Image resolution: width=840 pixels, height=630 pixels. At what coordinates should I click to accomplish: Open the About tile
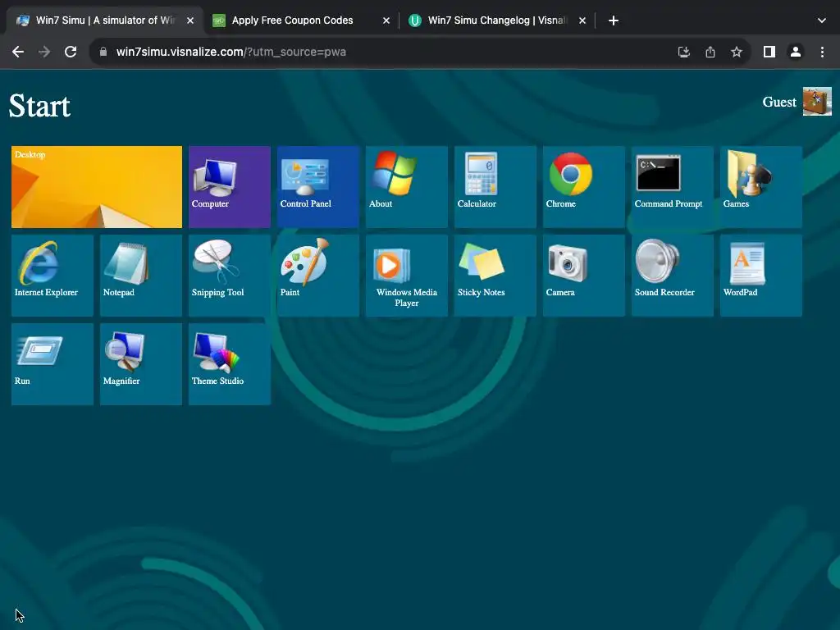click(x=407, y=187)
